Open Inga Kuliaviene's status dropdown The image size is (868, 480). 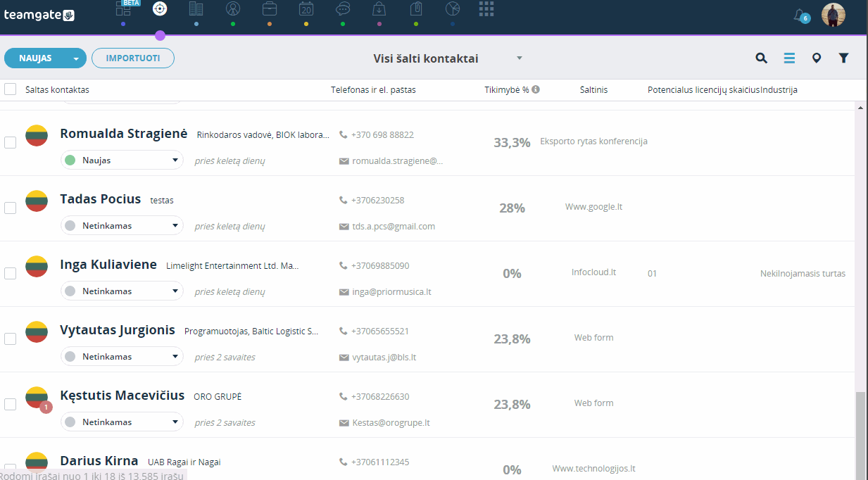click(122, 291)
